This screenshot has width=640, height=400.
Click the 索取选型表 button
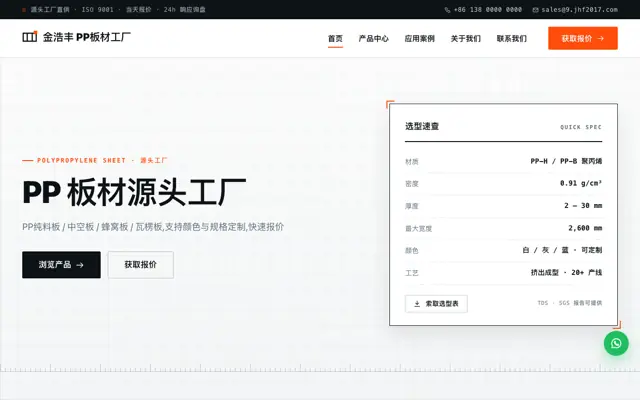coord(436,304)
